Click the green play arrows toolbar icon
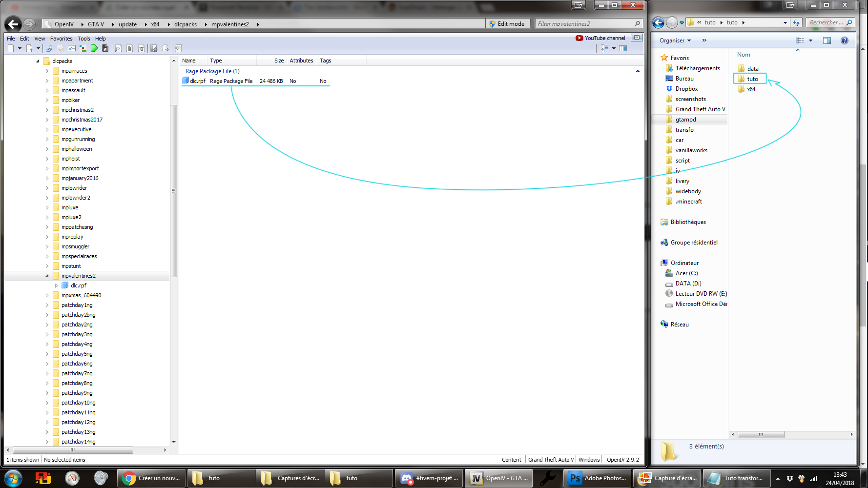The width and height of the screenshot is (868, 488). pyautogui.click(x=94, y=48)
